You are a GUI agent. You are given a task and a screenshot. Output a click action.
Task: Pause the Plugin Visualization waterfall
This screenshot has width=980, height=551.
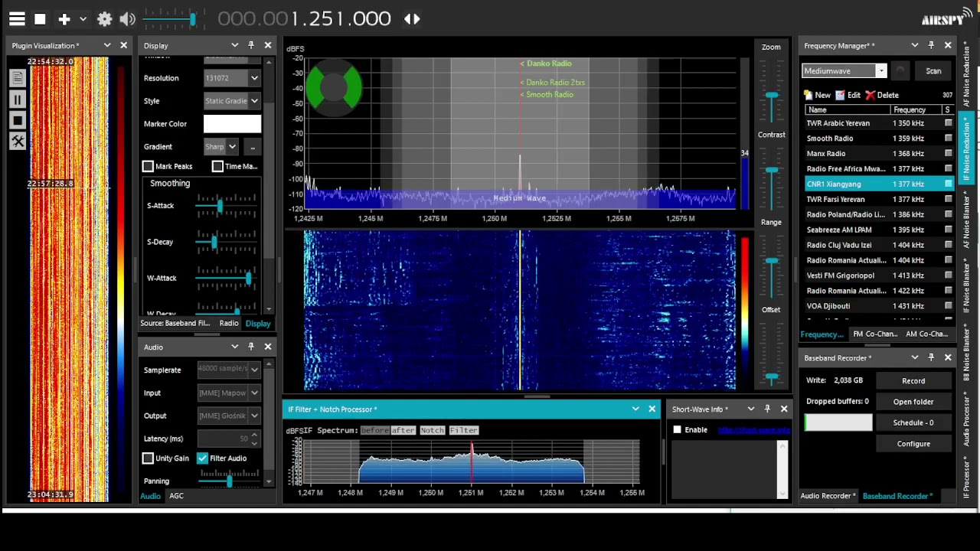click(18, 99)
